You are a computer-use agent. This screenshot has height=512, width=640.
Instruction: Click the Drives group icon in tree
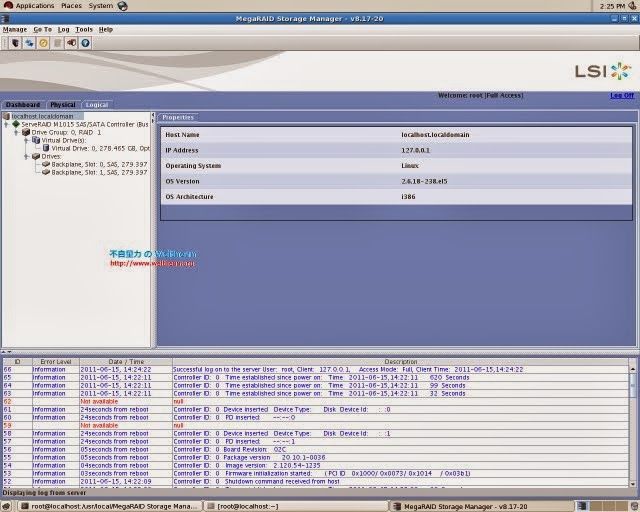point(36,156)
